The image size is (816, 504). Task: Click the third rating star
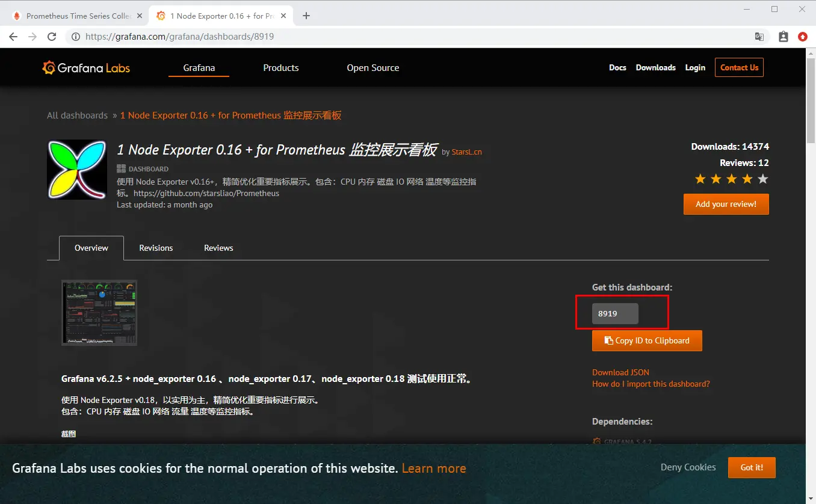point(732,179)
